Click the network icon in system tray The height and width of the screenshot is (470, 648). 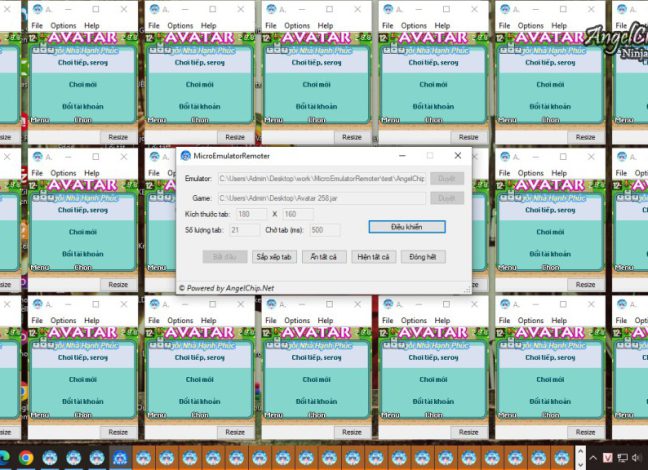pos(622,457)
